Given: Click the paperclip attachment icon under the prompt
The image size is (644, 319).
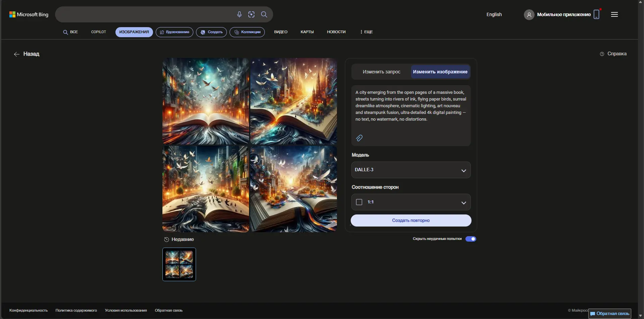Looking at the screenshot, I should (360, 138).
